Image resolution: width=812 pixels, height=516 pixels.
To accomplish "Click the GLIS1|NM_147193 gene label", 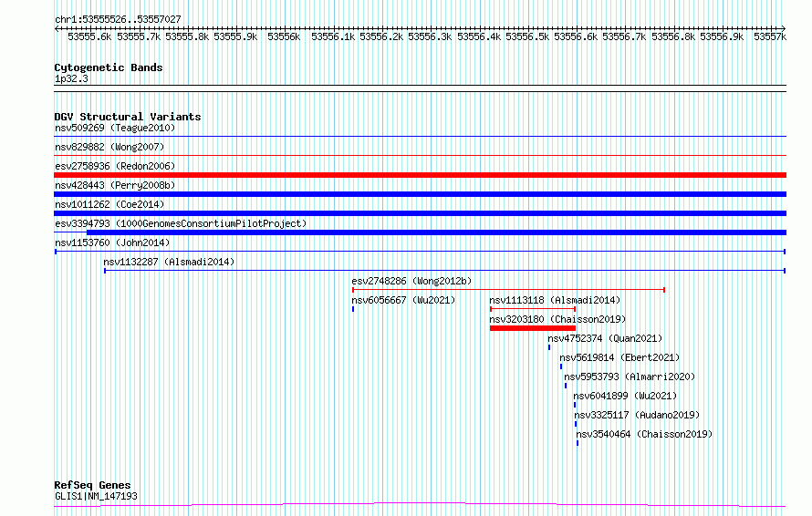I will coord(97,496).
